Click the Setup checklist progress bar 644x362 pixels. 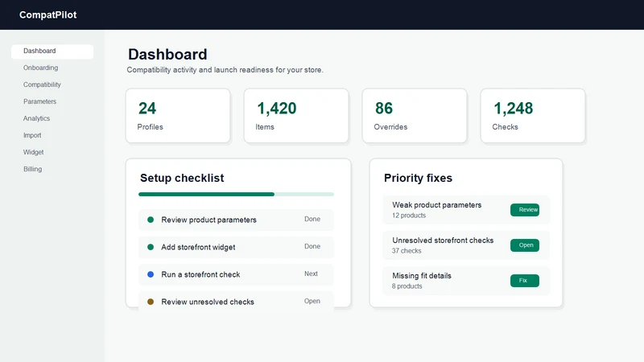point(236,194)
